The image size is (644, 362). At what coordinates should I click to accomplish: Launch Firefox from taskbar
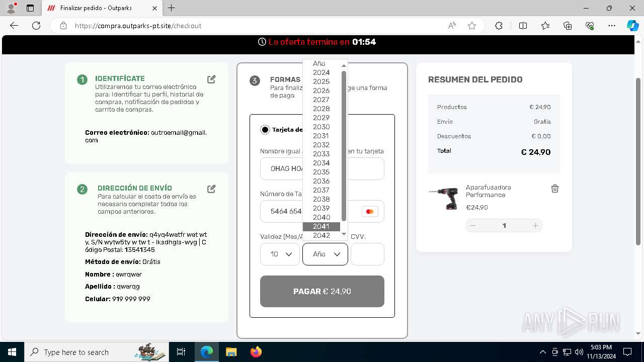(x=256, y=352)
